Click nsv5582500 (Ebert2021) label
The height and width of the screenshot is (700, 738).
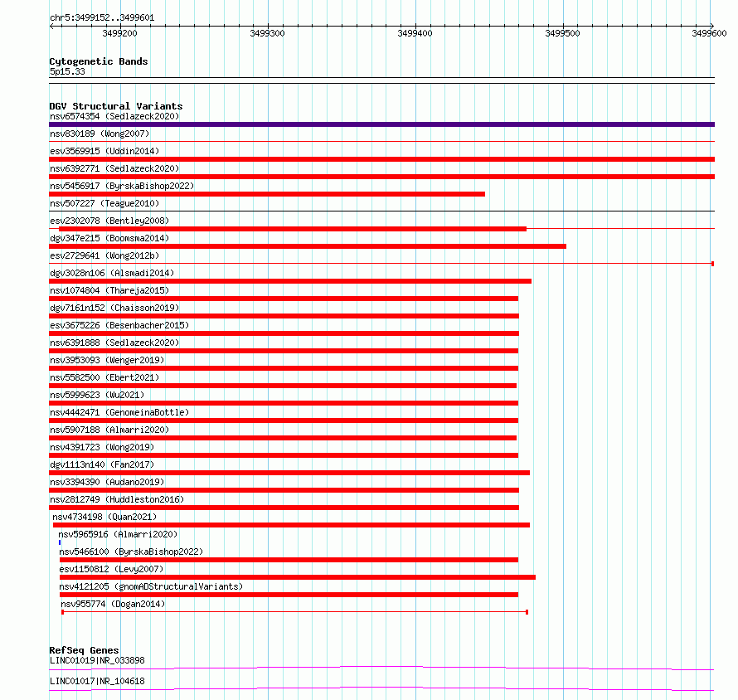104,377
